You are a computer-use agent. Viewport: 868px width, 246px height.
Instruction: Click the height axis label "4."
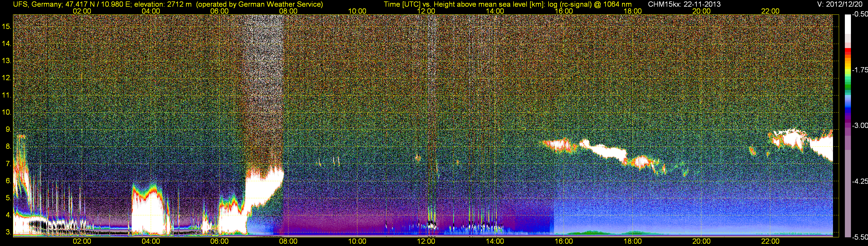tap(8, 215)
